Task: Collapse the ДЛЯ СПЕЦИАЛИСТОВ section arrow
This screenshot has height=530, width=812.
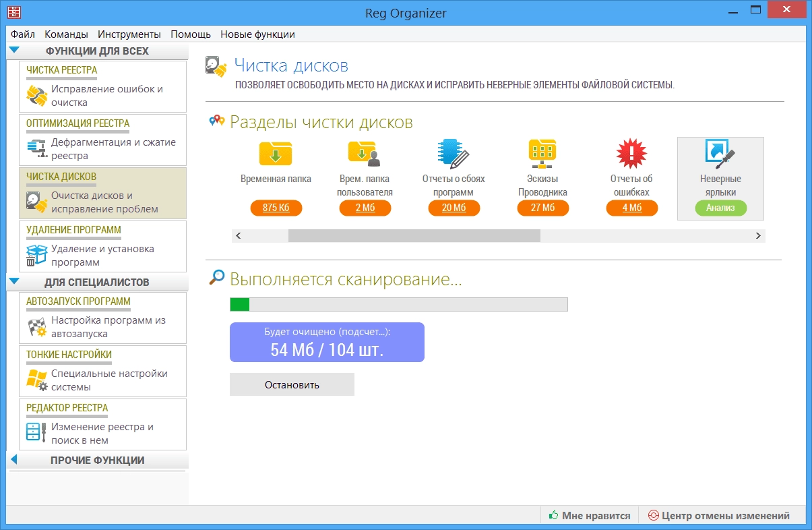Action: [15, 281]
